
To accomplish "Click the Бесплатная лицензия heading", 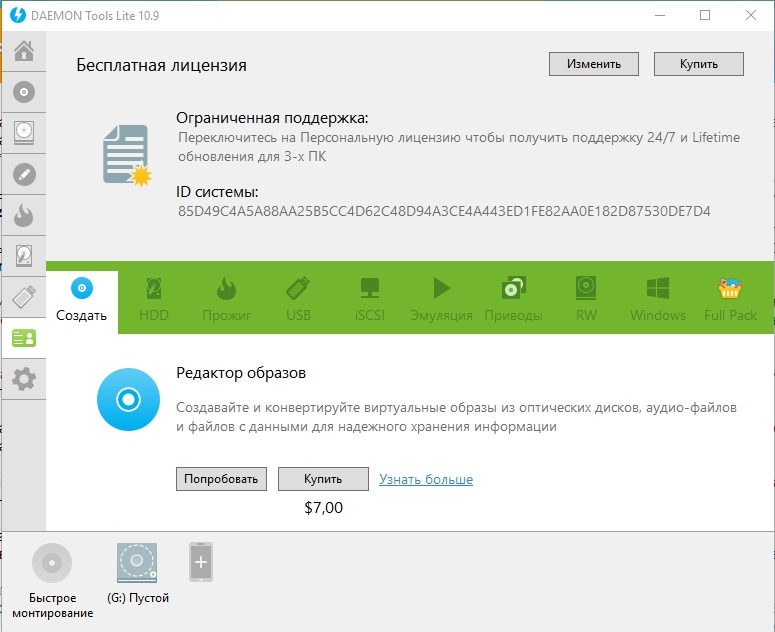I will coord(162,65).
